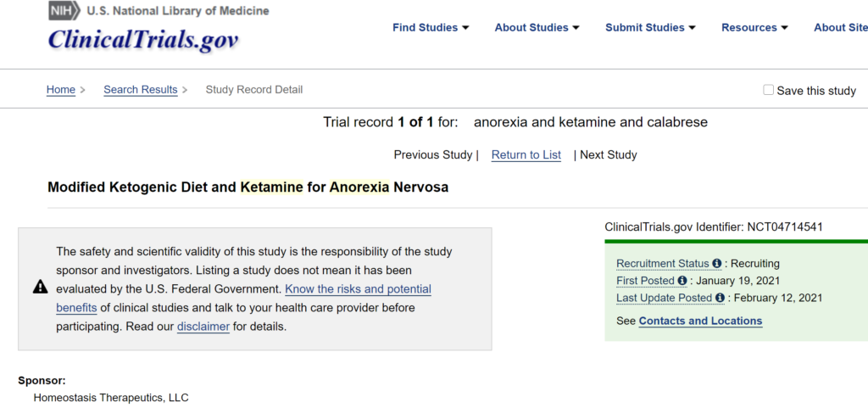Click the info icon beside Recruitment Status
Viewport: 868px width, 408px height.
[717, 264]
